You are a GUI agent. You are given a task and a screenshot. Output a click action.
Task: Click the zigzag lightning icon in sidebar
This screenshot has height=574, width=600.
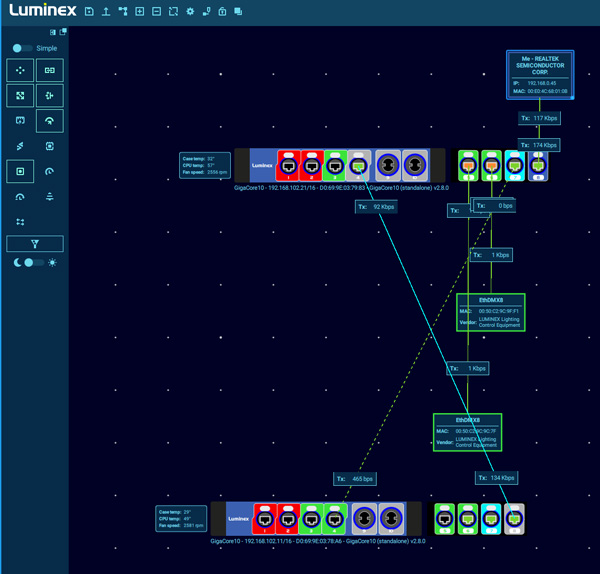20,146
